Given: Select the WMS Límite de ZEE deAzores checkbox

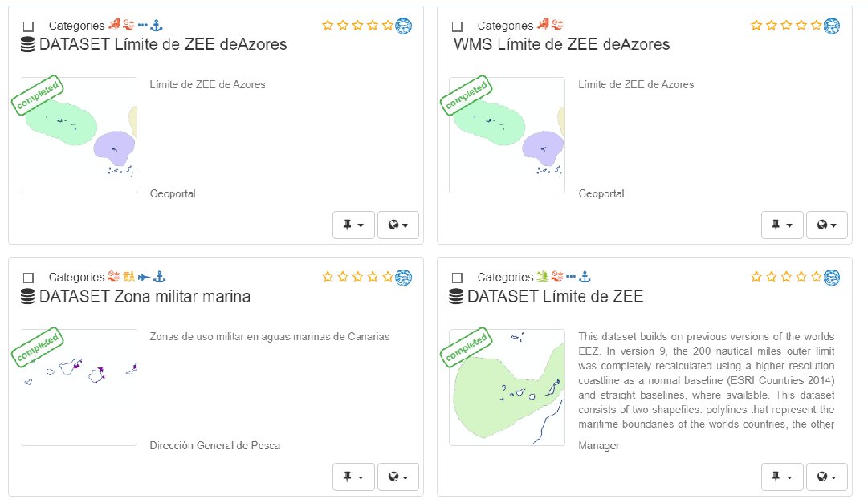Looking at the screenshot, I should point(457,26).
